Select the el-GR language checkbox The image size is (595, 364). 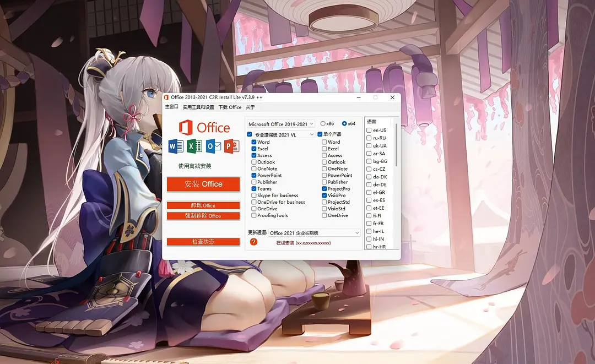click(369, 192)
